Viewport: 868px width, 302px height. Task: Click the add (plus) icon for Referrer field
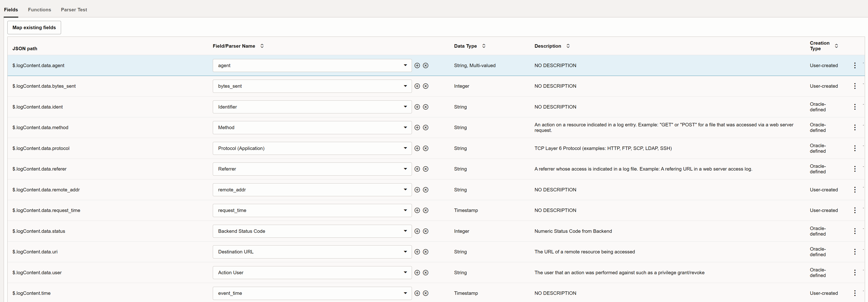pyautogui.click(x=417, y=169)
